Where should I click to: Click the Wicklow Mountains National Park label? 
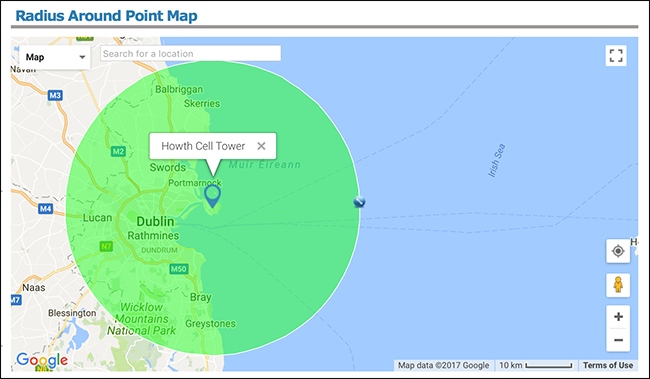[x=141, y=319]
